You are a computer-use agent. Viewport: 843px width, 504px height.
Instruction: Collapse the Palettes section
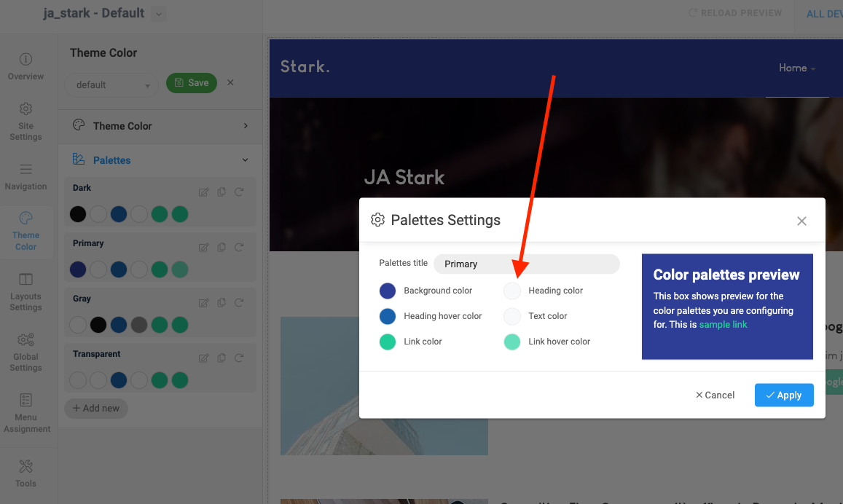[160, 160]
